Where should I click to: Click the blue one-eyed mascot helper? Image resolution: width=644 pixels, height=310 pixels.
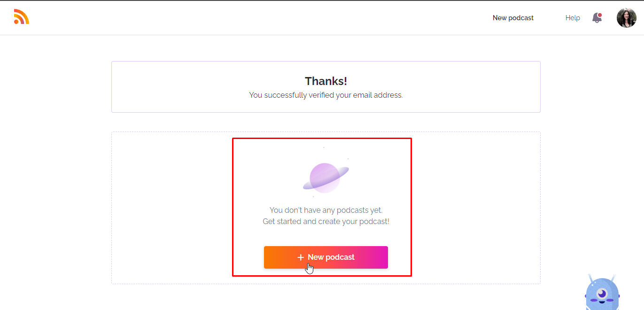coord(602,294)
